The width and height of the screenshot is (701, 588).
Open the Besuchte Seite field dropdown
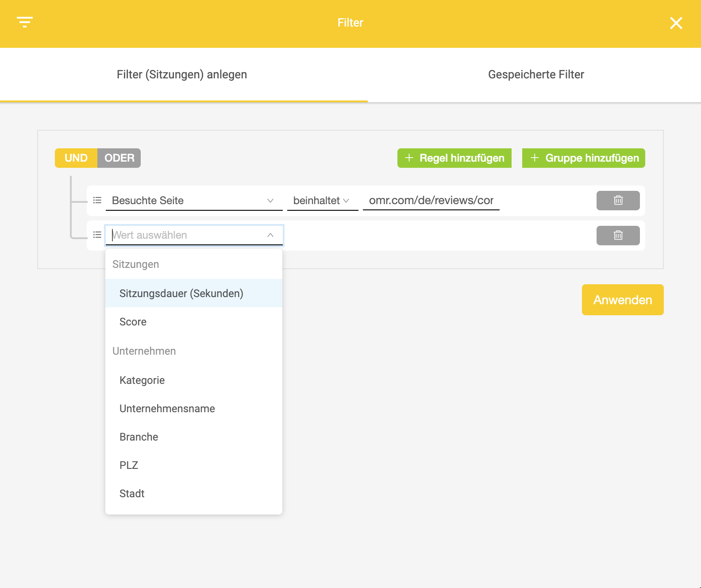point(194,201)
